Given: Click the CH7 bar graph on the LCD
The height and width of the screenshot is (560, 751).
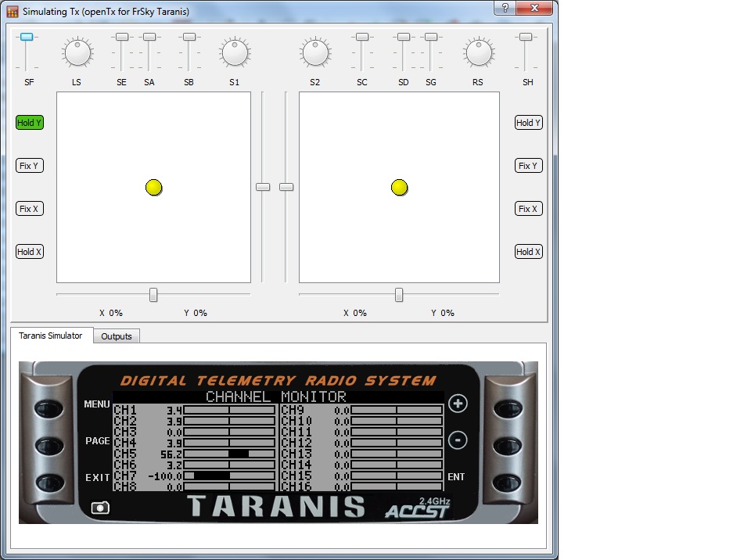Looking at the screenshot, I should tap(229, 476).
